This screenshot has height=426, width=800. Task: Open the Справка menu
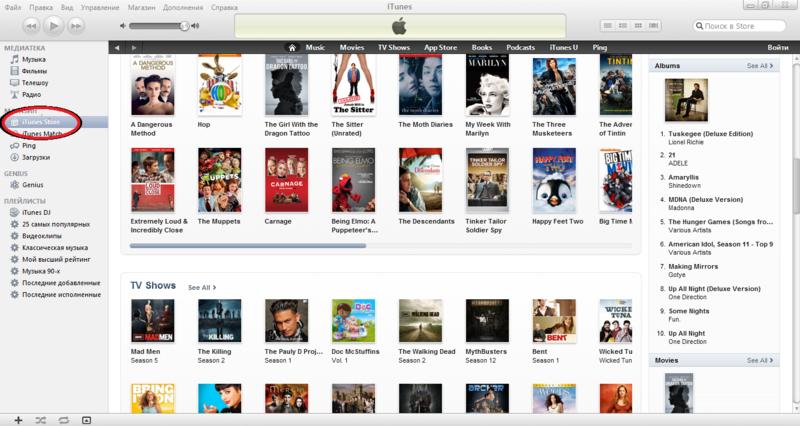224,7
